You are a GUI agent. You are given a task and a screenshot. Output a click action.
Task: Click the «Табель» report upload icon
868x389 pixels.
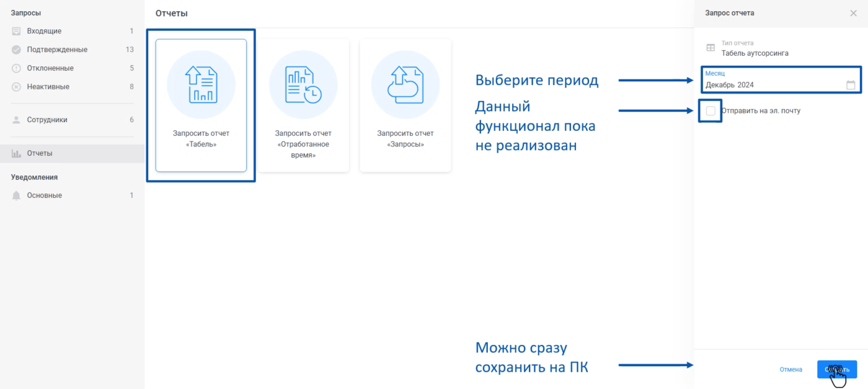coord(201,85)
